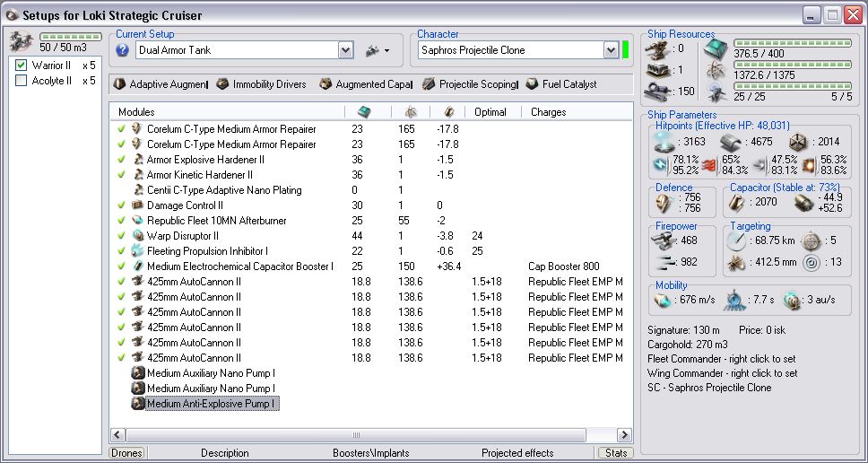This screenshot has width=868, height=463.
Task: Click the blue help icon beside Current Setup
Action: (x=123, y=50)
